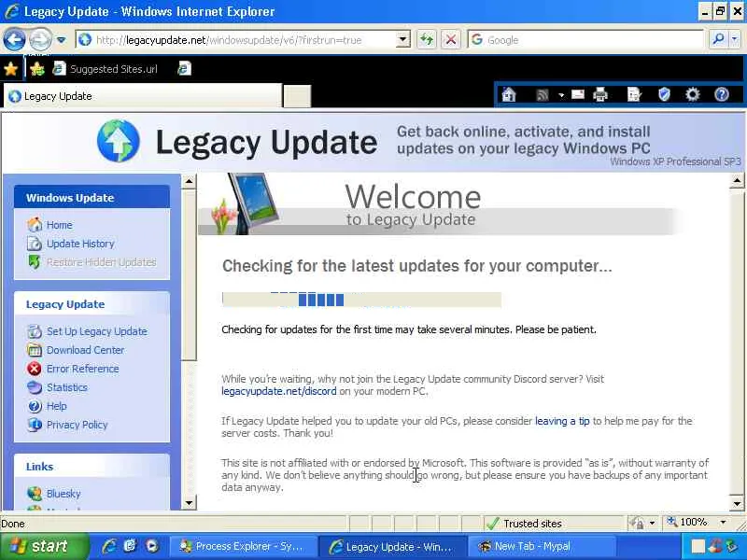Screen dimensions: 747x560
Task: Click the address bar URL field
Action: click(236, 40)
